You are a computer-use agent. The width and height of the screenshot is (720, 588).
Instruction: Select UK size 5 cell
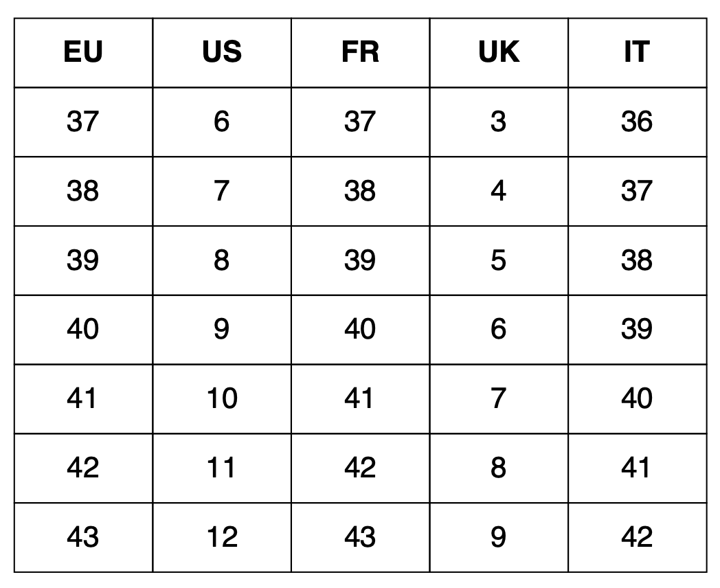click(499, 261)
